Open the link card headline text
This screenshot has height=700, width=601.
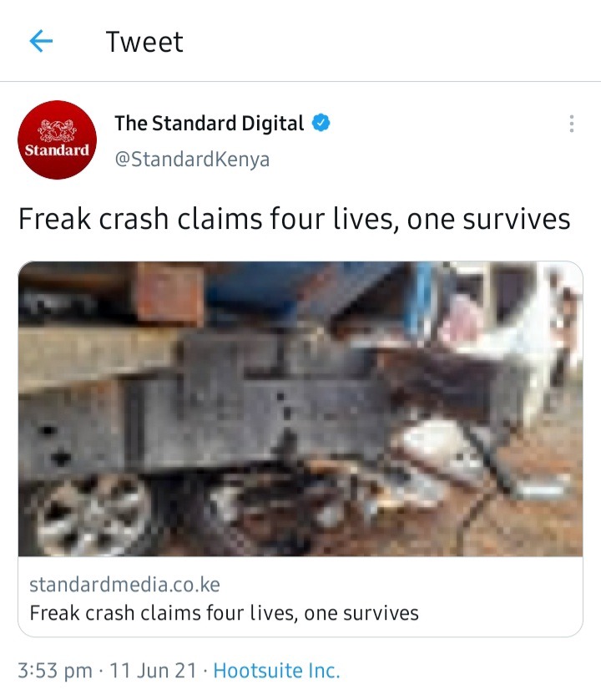click(x=224, y=613)
